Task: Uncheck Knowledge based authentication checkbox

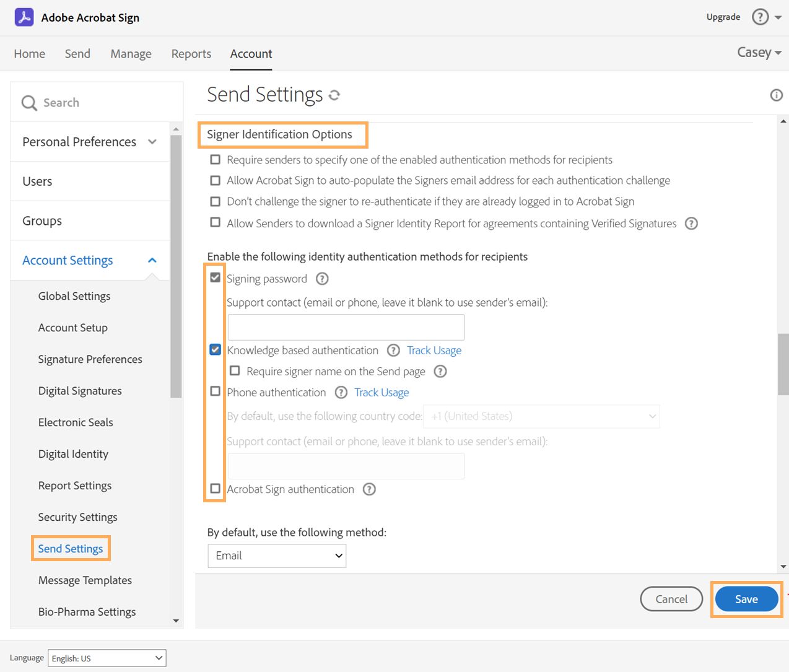Action: click(215, 349)
